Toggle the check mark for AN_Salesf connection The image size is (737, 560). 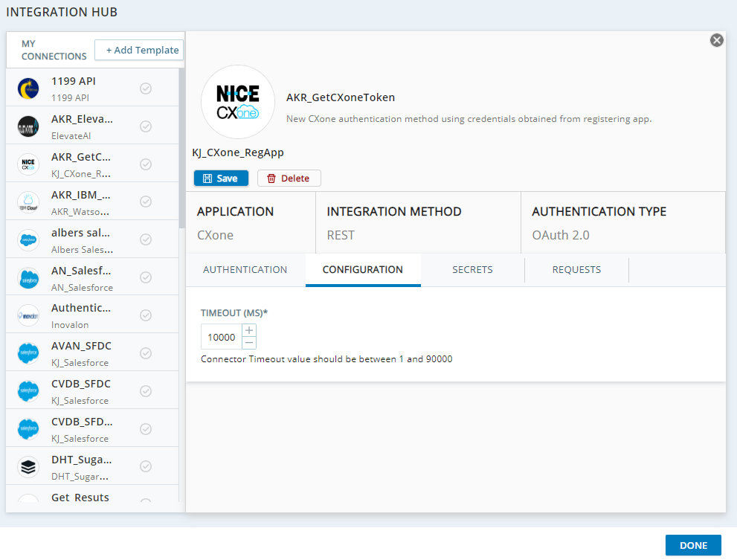146,277
